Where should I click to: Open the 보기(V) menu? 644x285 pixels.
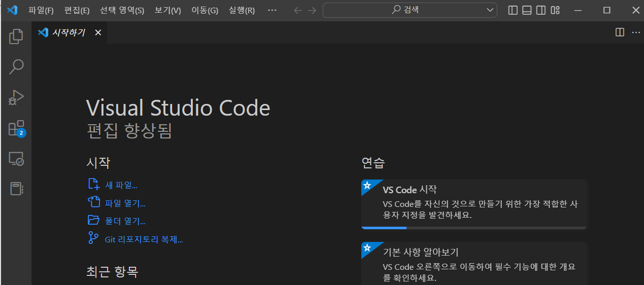pyautogui.click(x=168, y=10)
